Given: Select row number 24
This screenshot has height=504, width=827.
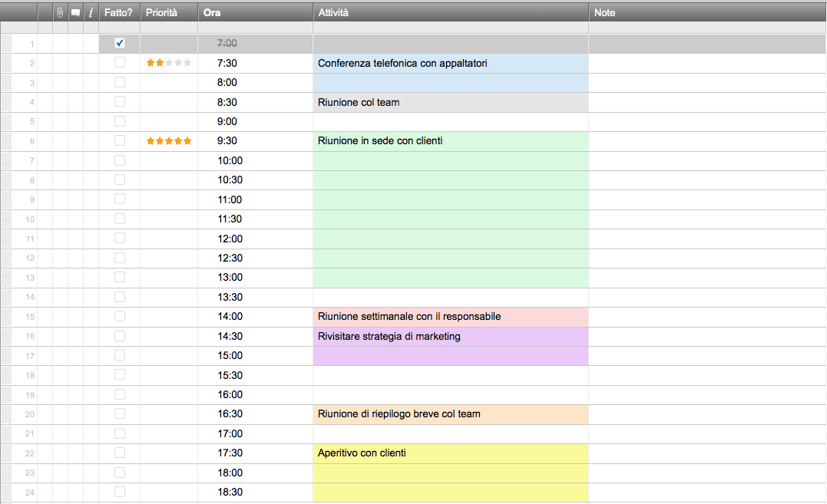Looking at the screenshot, I should [x=25, y=492].
